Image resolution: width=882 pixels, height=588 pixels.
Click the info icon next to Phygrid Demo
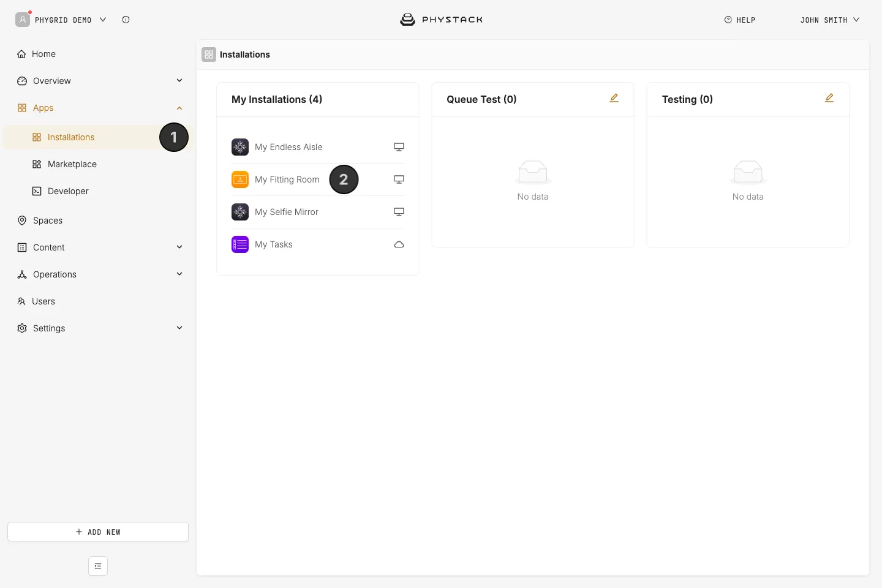[126, 20]
